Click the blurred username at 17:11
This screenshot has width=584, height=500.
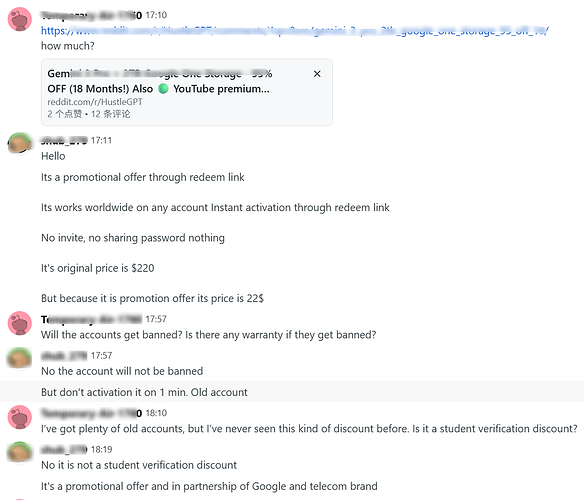[64, 140]
